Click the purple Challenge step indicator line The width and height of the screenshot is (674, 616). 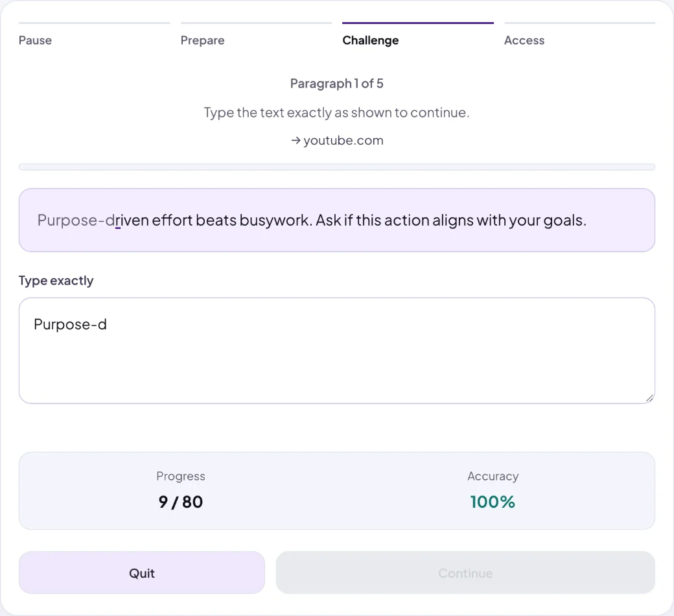coord(418,23)
